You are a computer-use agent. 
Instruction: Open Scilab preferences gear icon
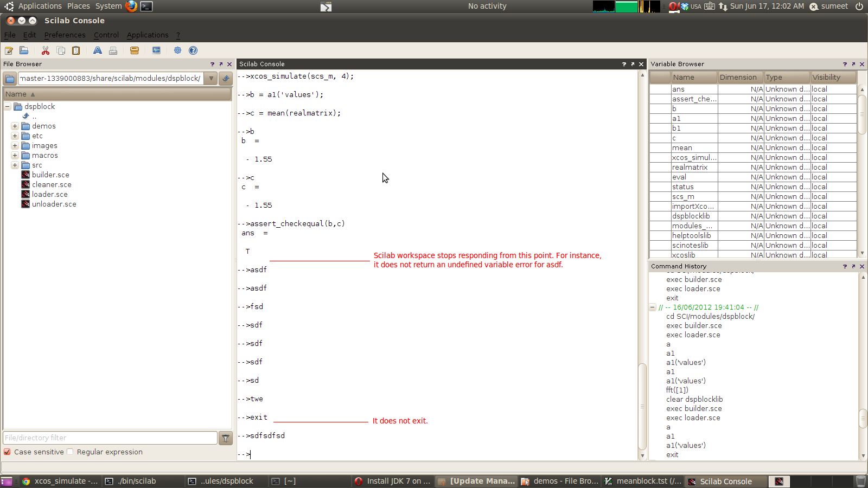pos(177,50)
